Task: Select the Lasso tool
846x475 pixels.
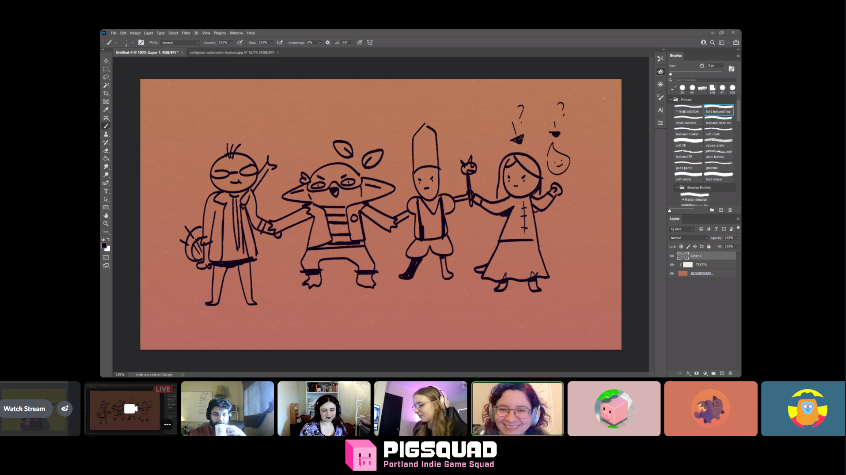Action: point(106,77)
